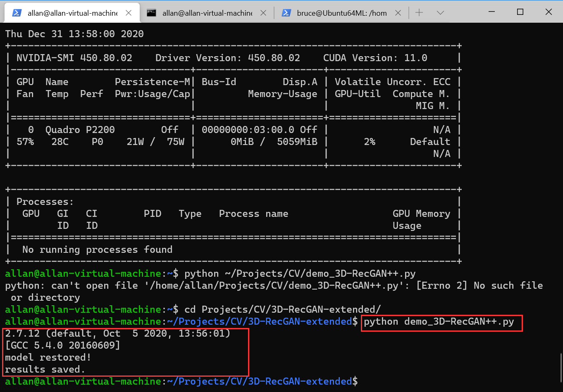Click the "Persistence-M" column header
This screenshot has width=563, height=392.
(153, 82)
